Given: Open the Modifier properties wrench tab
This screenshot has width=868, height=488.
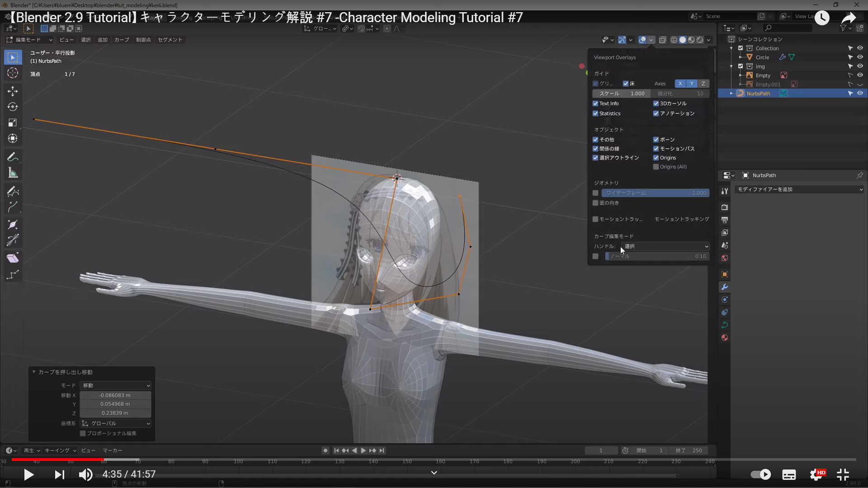Looking at the screenshot, I should tap(725, 287).
